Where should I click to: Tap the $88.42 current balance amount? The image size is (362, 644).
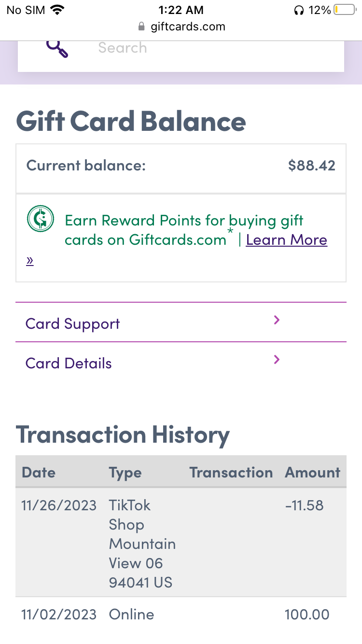tap(311, 166)
